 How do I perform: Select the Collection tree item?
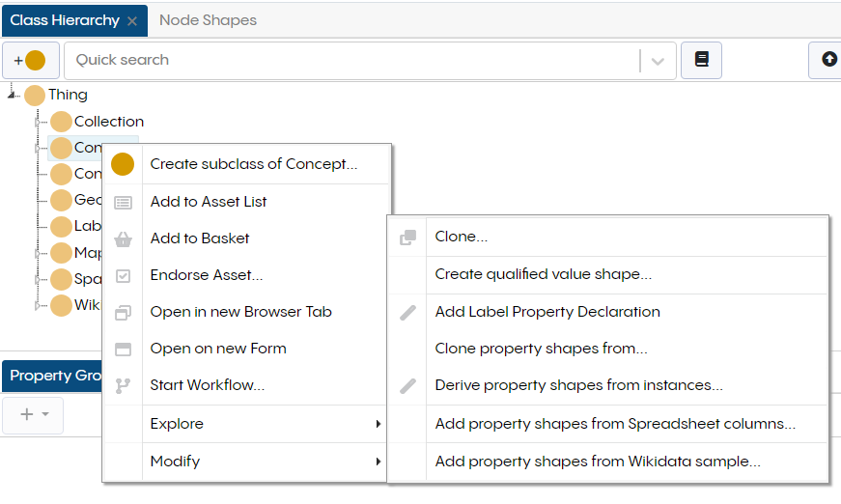click(109, 122)
